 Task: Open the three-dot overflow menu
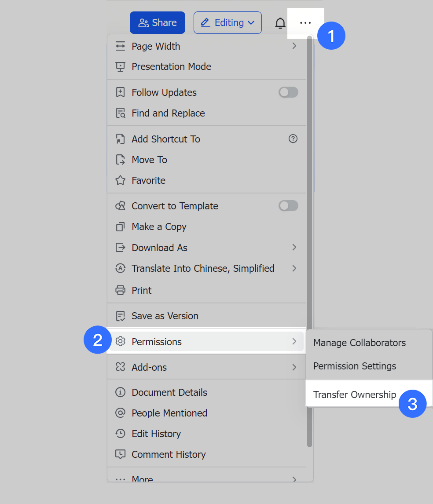pos(305,23)
